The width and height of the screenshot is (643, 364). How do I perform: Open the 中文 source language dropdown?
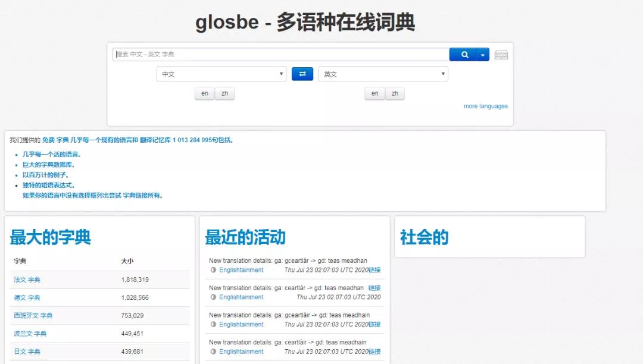coord(221,74)
